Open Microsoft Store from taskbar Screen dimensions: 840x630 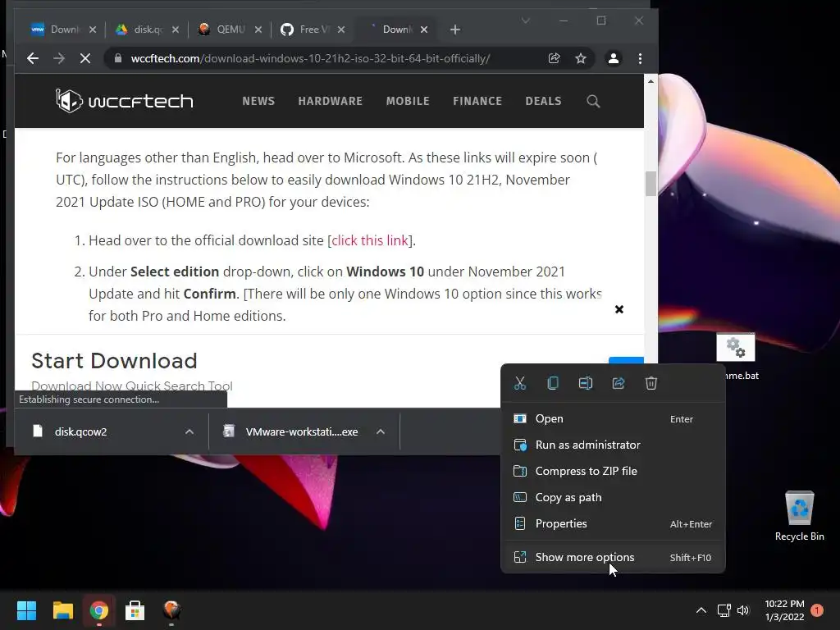click(x=135, y=610)
